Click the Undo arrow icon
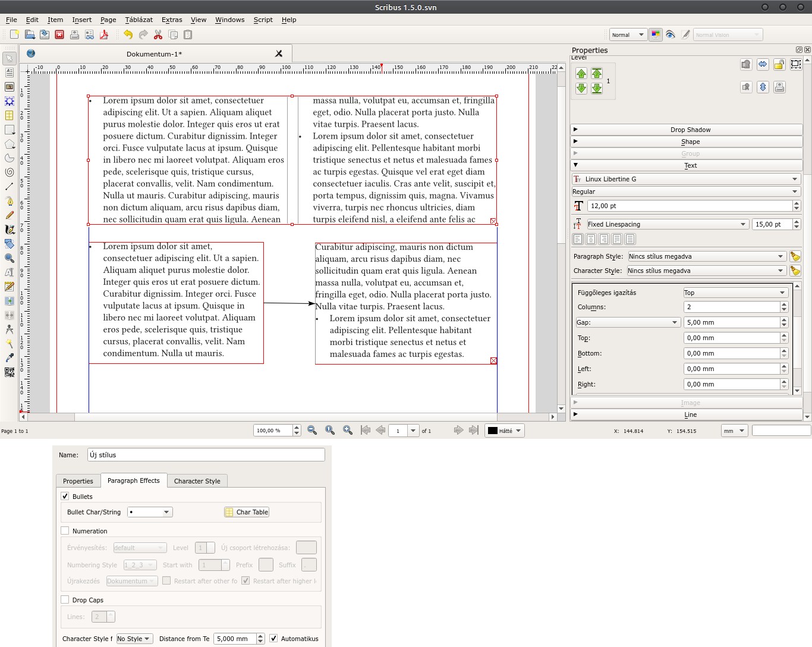The width and height of the screenshot is (812, 647). click(128, 35)
